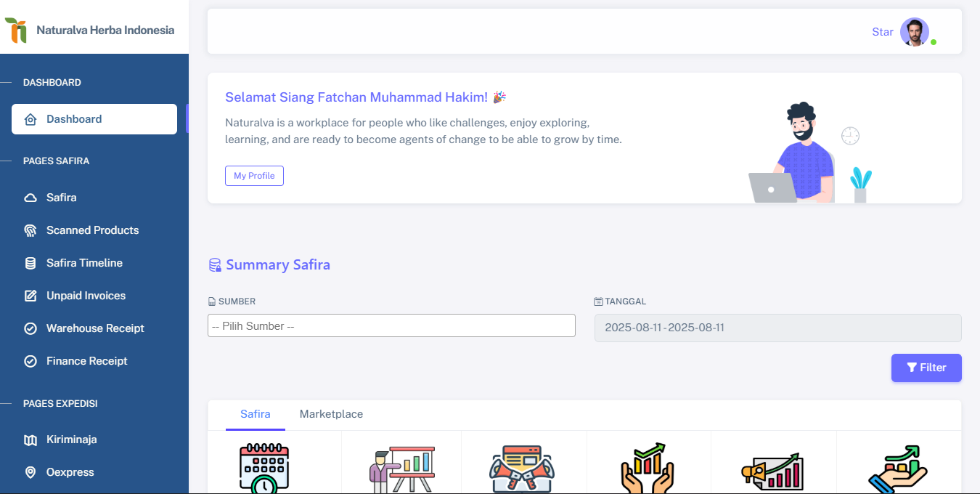980x494 pixels.
Task: Open the Tanggal date range picker
Action: 778,328
